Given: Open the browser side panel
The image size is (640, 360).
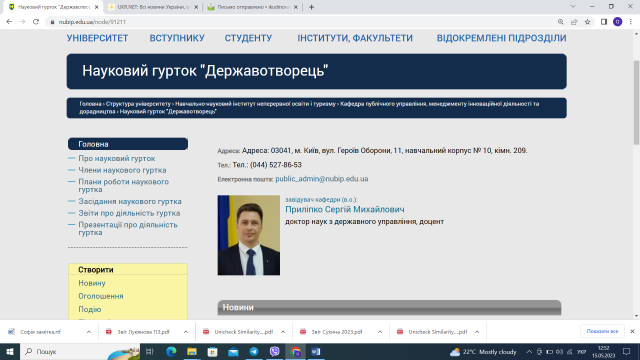Looking at the screenshot, I should point(604,22).
